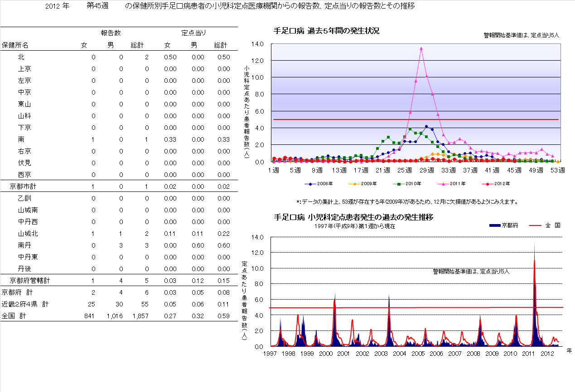Image resolution: width=575 pixels, height=392 pixels.
Task: Click the 京都府 navy legend swatch
Action: pyautogui.click(x=495, y=225)
